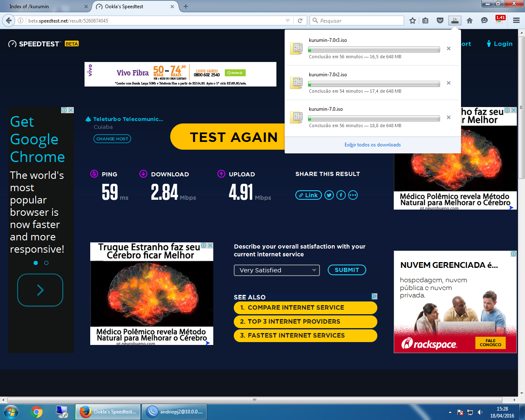Viewport: 525px width, 420px height.
Task: Click the Speedtest logo
Action: coord(34,44)
